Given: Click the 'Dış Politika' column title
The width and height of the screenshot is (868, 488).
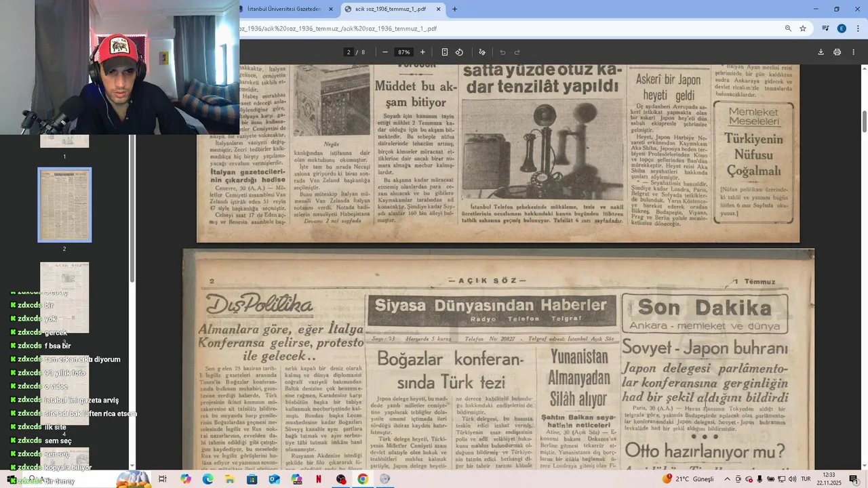Looking at the screenshot, I should 260,305.
